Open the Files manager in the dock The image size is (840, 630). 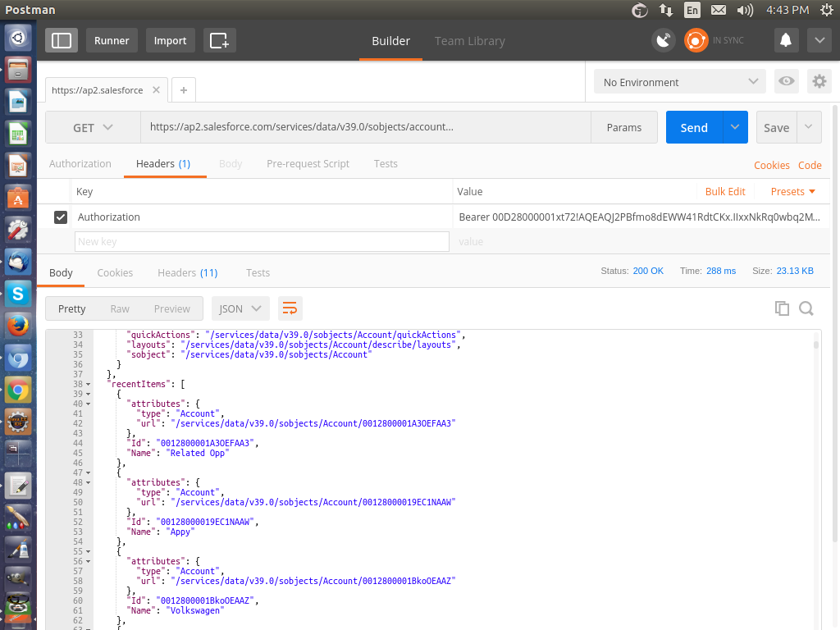18,71
